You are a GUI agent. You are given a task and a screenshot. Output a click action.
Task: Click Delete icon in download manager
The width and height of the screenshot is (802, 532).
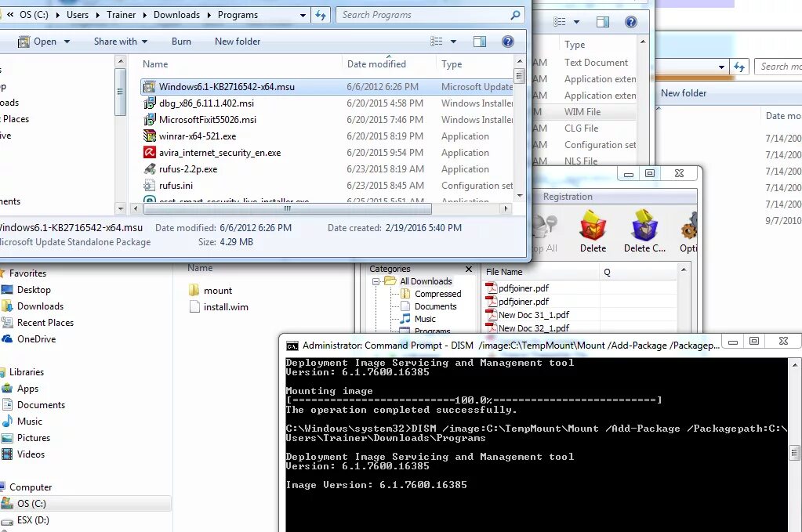pos(593,231)
